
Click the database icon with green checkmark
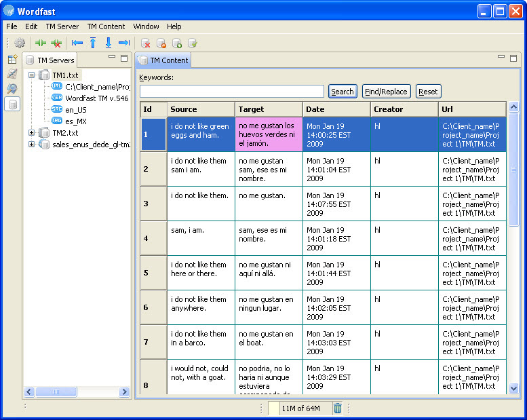click(x=192, y=43)
